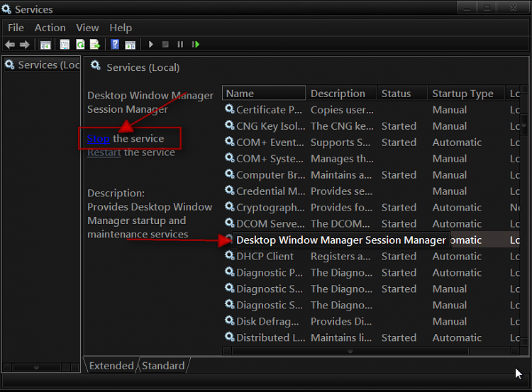532x392 pixels.
Task: Click the Refresh toolbar icon
Action: [80, 45]
